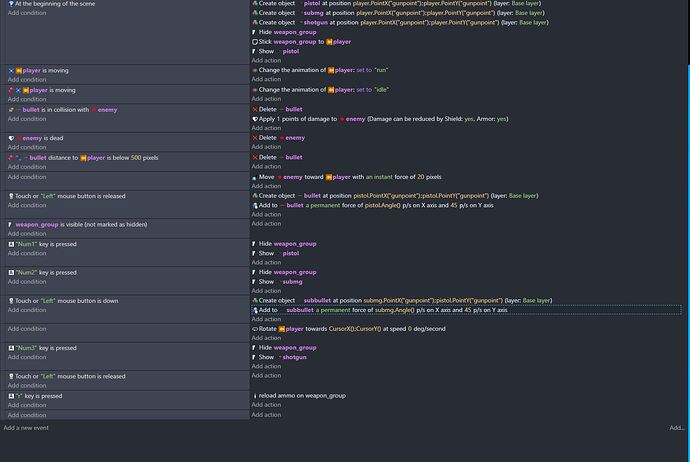Click the shield icon before "Apply 1 points of damage"

(256, 119)
